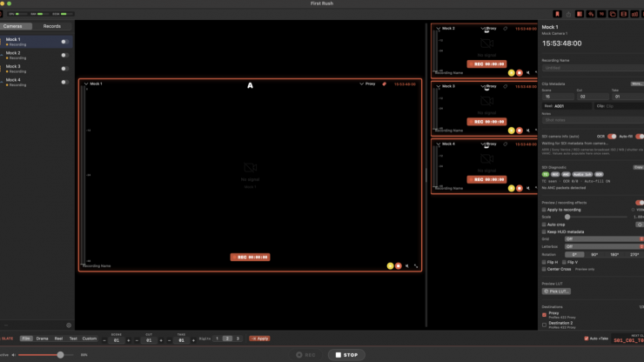The image size is (644, 362).
Task: Toggle Mock 3 camera switch in sidebar
Action: 64,69
